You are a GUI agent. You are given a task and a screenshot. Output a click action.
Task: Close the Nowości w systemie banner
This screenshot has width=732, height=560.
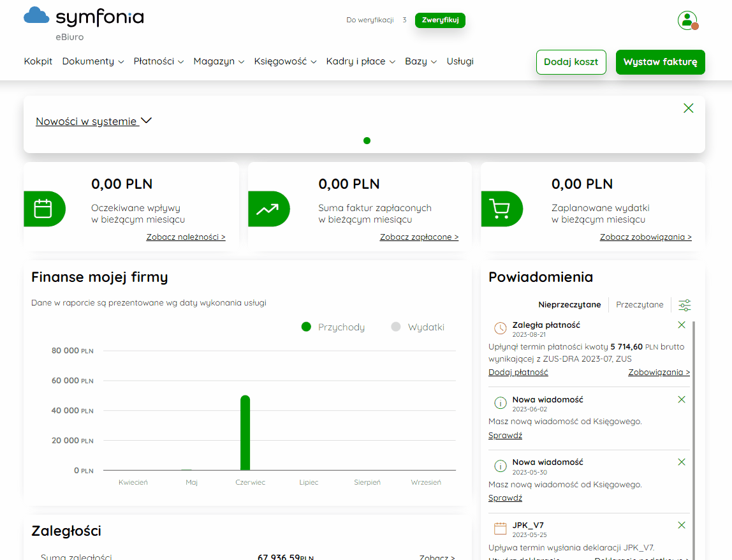click(x=688, y=108)
